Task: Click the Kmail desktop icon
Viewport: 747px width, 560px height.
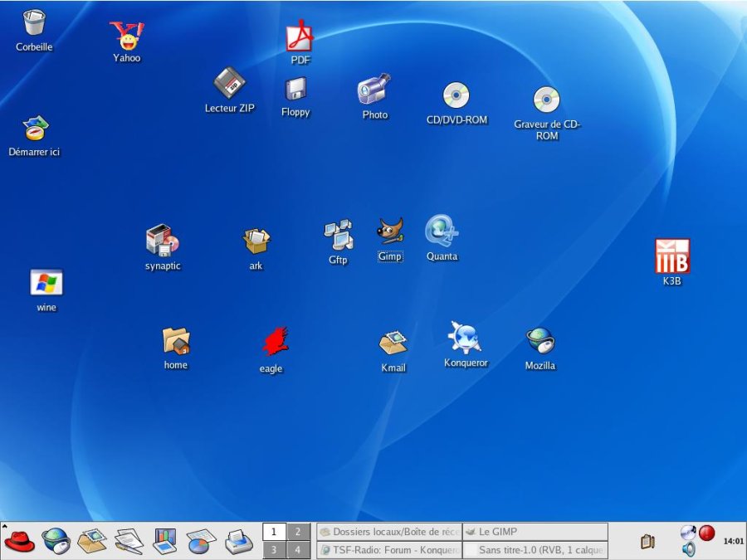Action: click(393, 343)
